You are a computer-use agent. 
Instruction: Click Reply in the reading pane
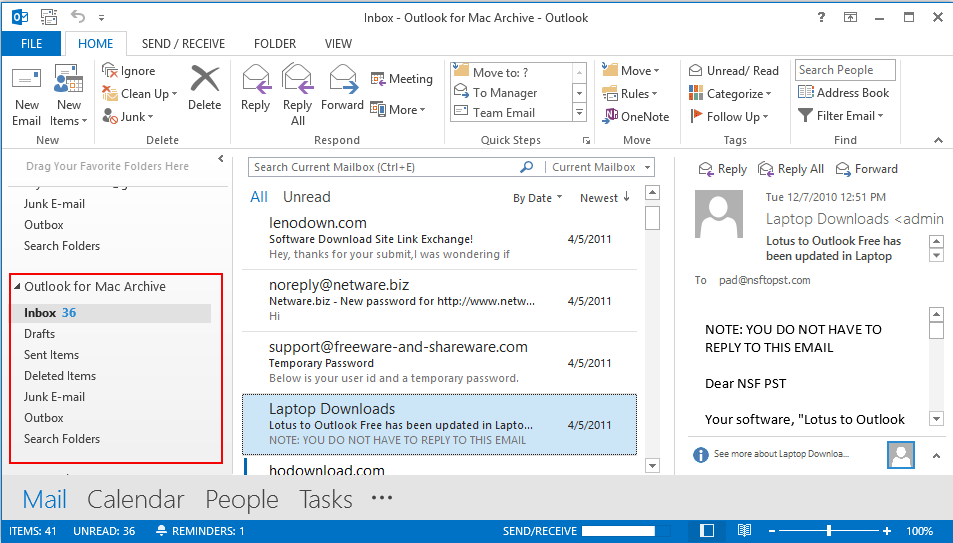pos(723,169)
